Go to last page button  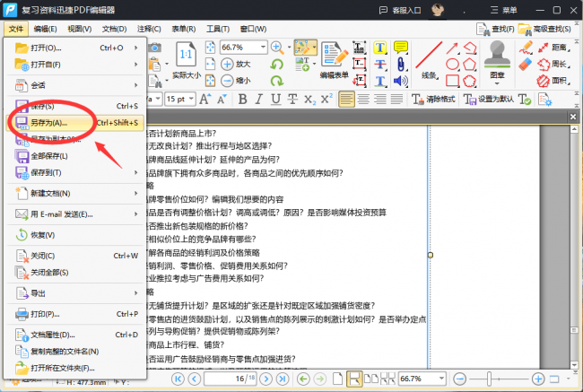[283, 379]
